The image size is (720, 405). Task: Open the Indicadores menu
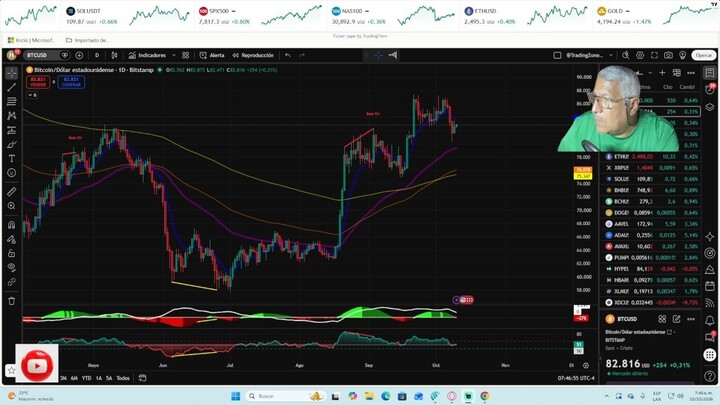pyautogui.click(x=147, y=55)
